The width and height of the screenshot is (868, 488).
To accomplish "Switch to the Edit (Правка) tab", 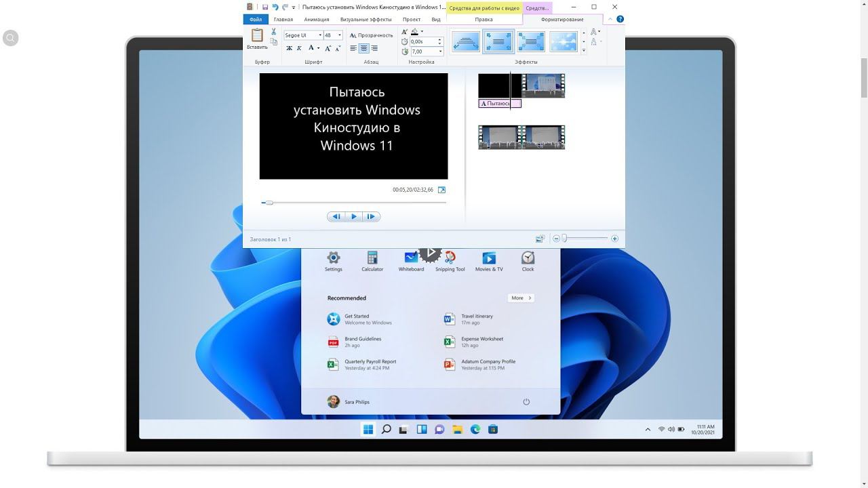I will tap(484, 20).
